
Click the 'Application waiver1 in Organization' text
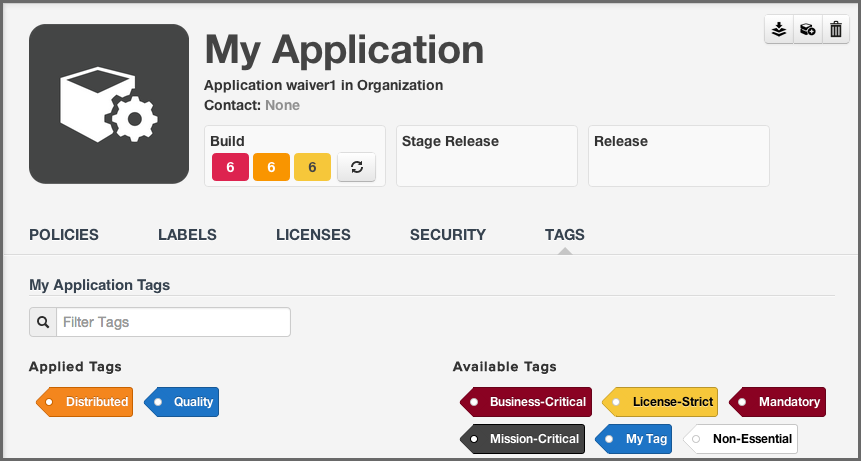323,86
